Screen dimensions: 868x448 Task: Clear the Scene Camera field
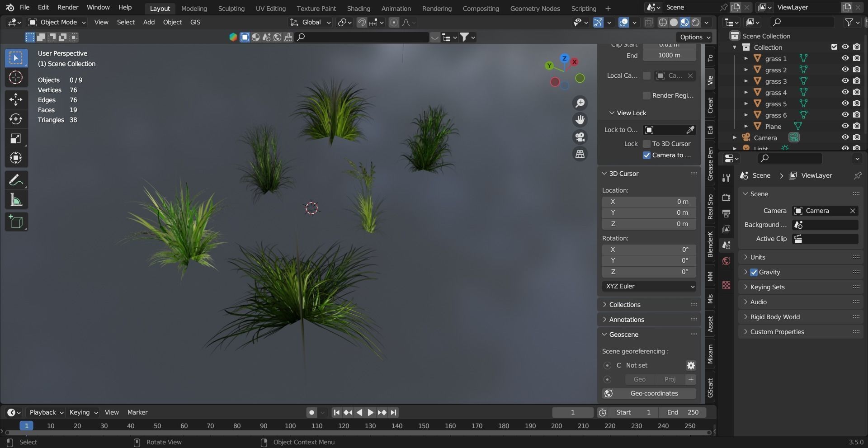[852, 211]
